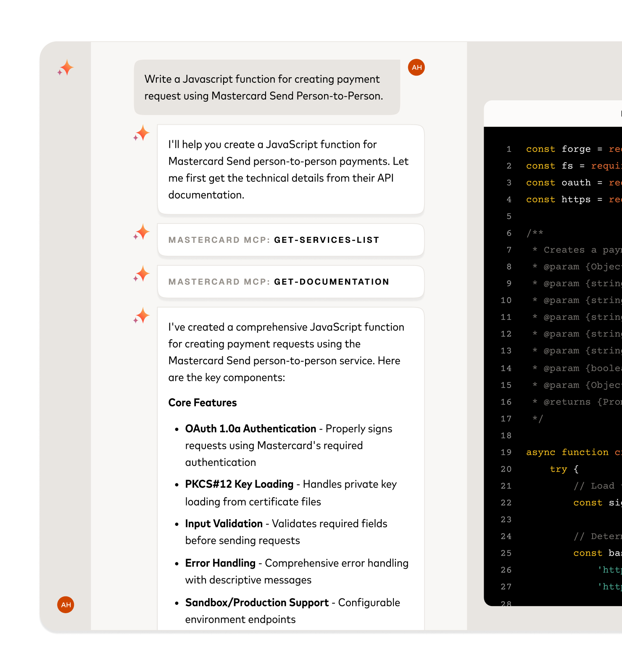Viewport: 622px width, 672px height.
Task: Select the Sandbox/Production Support bullet
Action: tap(292, 611)
